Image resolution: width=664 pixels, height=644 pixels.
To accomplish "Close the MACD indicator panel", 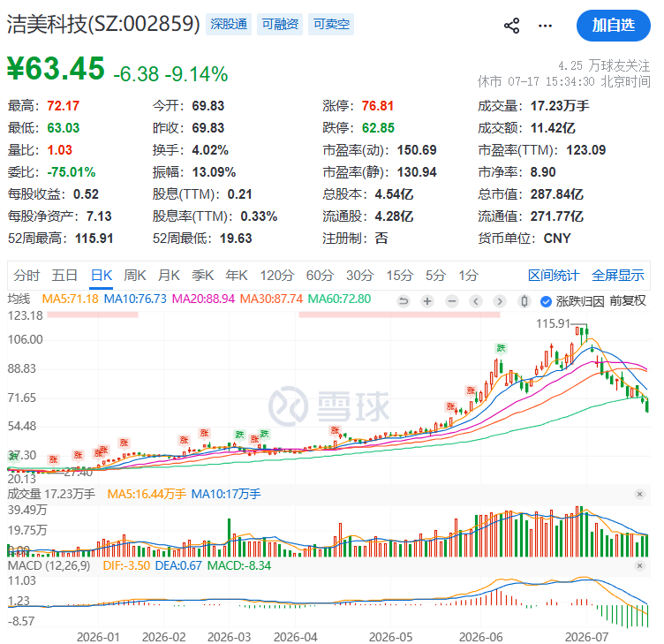I will coord(639,565).
